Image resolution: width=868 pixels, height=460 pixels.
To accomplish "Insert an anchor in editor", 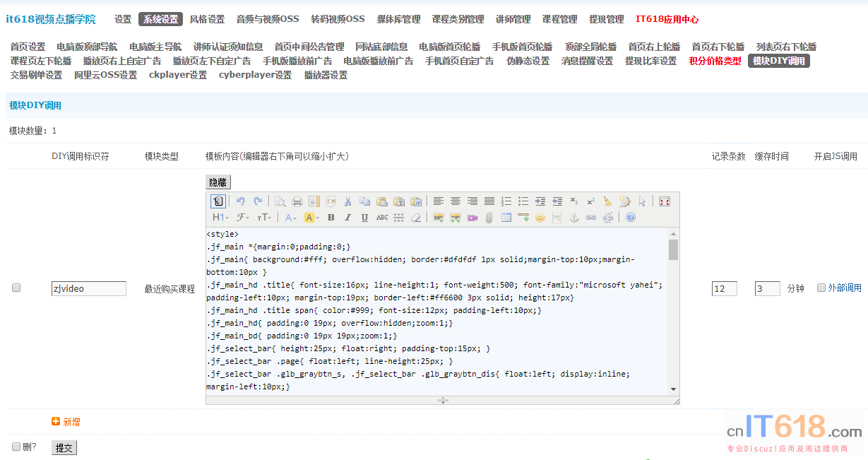I will pos(574,218).
